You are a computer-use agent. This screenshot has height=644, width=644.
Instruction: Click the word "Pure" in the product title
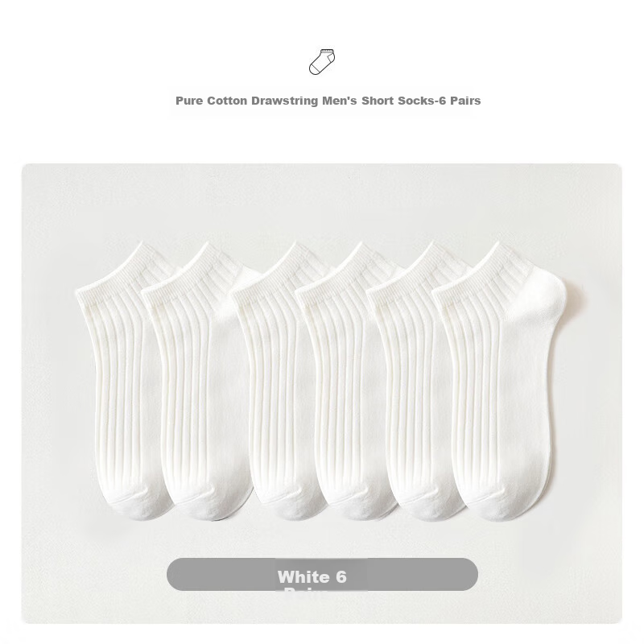[x=189, y=101]
